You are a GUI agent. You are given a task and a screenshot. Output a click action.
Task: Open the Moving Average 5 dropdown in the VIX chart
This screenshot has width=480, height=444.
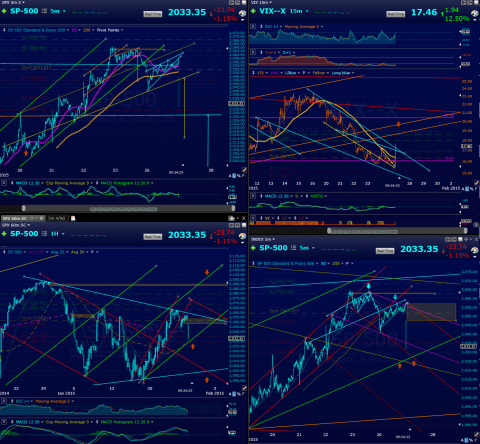click(x=322, y=27)
